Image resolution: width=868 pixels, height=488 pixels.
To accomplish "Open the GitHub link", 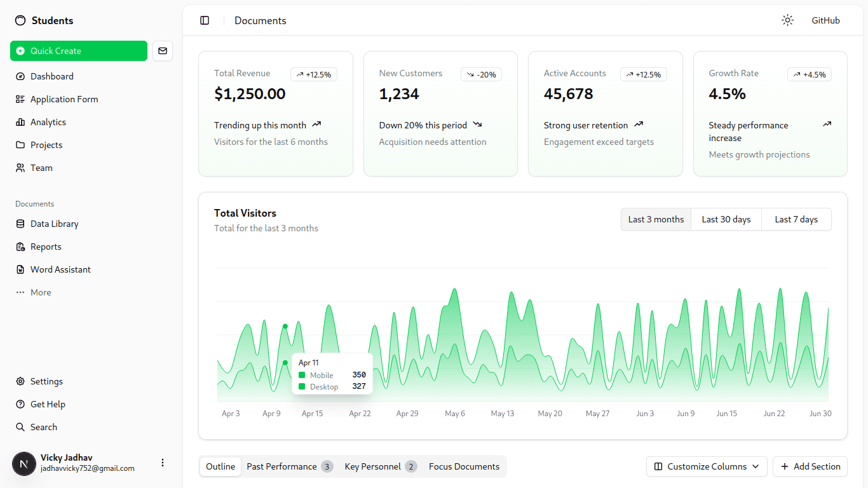I will pos(825,20).
